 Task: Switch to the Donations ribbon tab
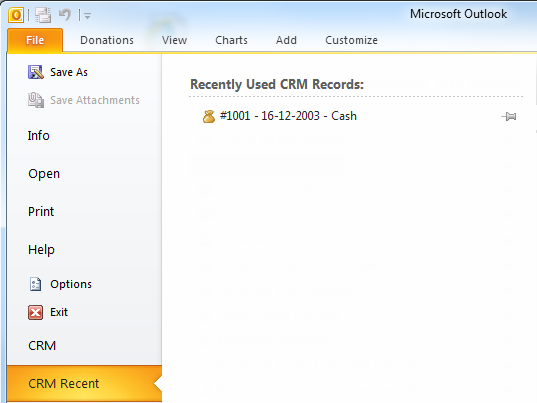pyautogui.click(x=107, y=40)
